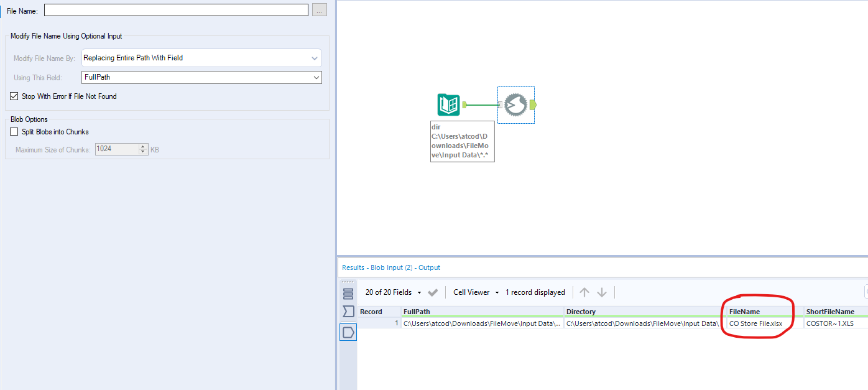The image size is (868, 390).
Task: Select the Directory tool on the canvas
Action: [x=449, y=104]
